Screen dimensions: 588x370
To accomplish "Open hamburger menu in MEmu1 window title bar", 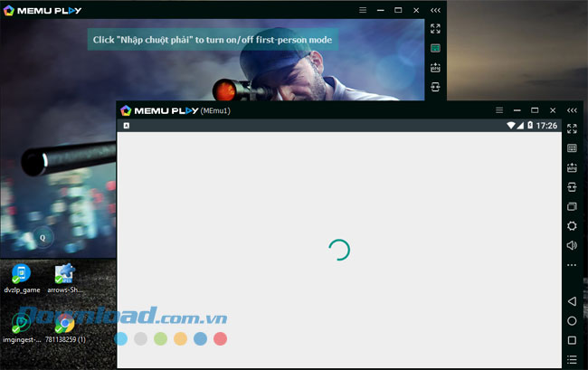I will [499, 110].
